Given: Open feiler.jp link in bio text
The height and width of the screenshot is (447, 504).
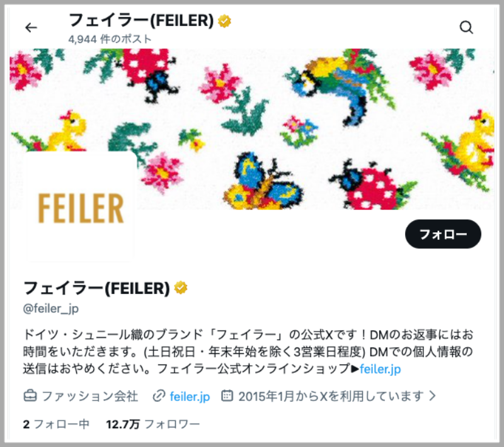Looking at the screenshot, I should [x=381, y=369].
